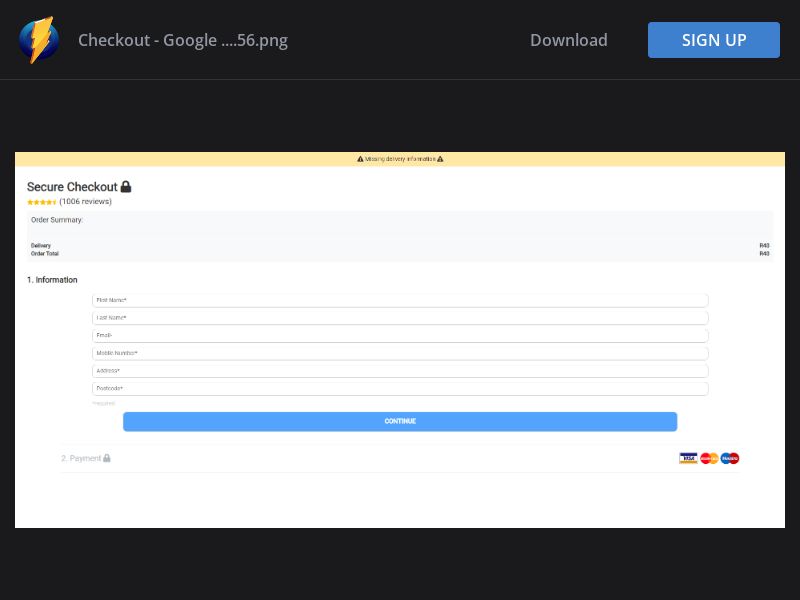Click the 'Delivery' row label
This screenshot has width=800, height=600.
tap(41, 245)
